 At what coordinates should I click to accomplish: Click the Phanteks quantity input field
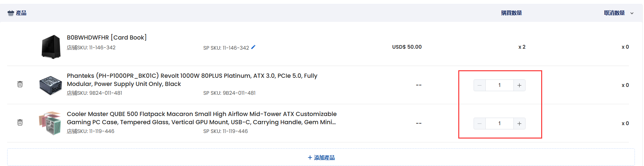[x=499, y=85]
